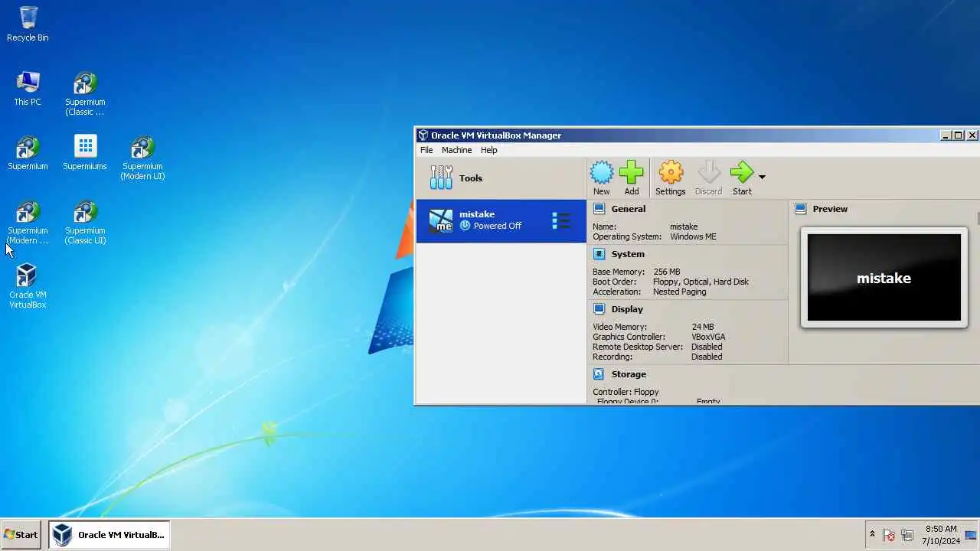Click the Storage section heading
The image size is (980, 551).
(629, 374)
